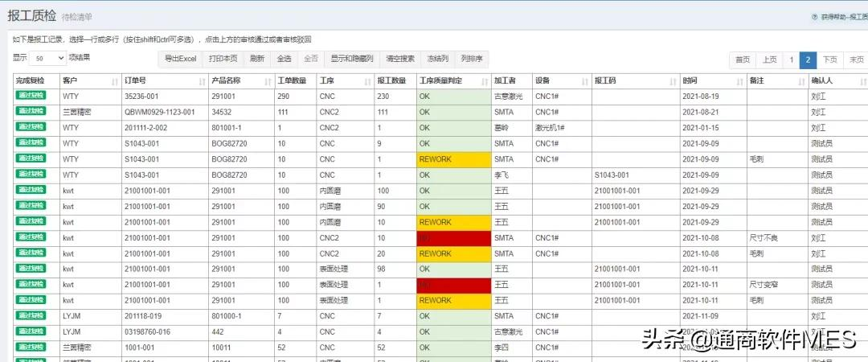The width and height of the screenshot is (868, 362).
Task: Click the red NG cell in 尺寸变窄 row
Action: click(454, 286)
